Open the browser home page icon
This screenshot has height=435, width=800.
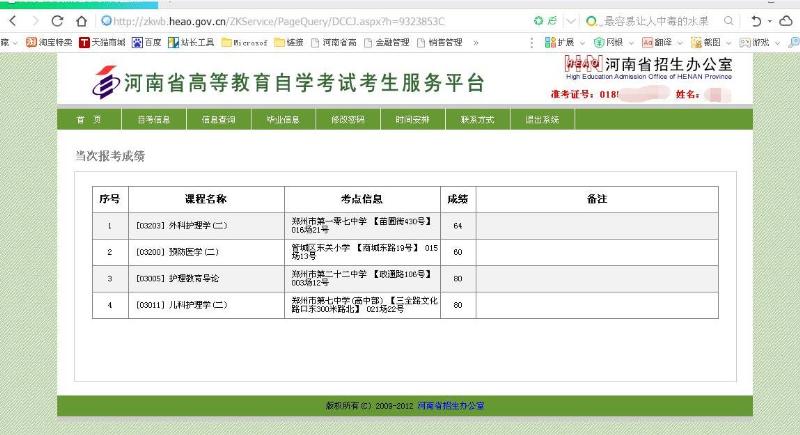coord(82,21)
